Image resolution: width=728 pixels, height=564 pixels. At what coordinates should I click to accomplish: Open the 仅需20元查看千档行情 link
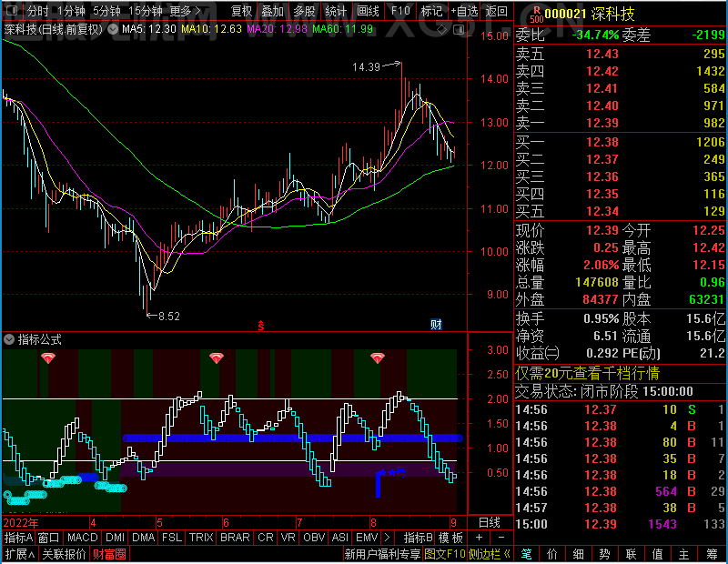point(587,373)
